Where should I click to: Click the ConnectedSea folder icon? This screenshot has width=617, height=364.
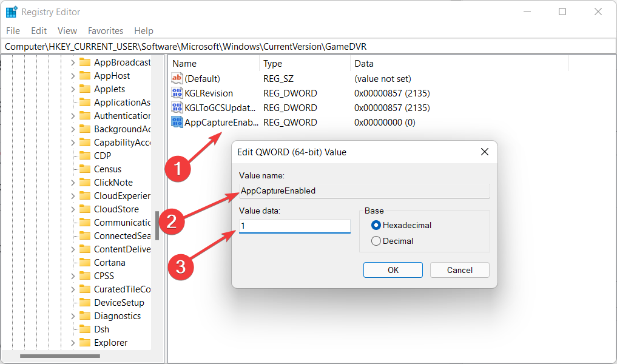tap(85, 236)
